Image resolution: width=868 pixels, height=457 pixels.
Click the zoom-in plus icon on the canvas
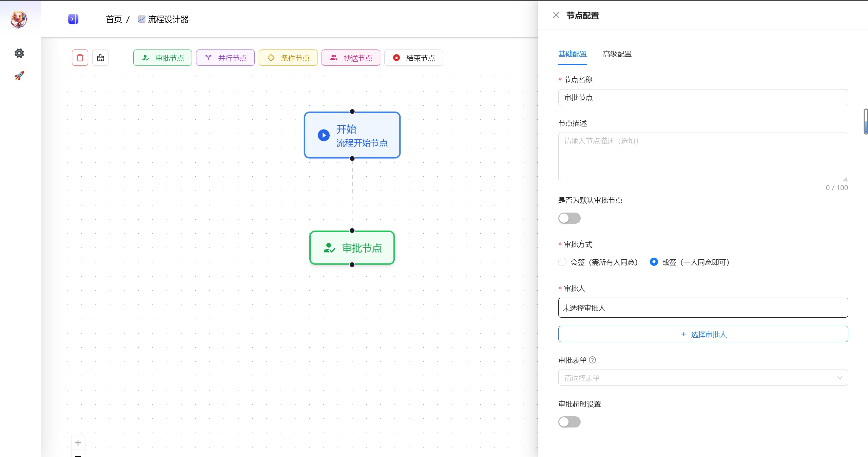point(78,443)
